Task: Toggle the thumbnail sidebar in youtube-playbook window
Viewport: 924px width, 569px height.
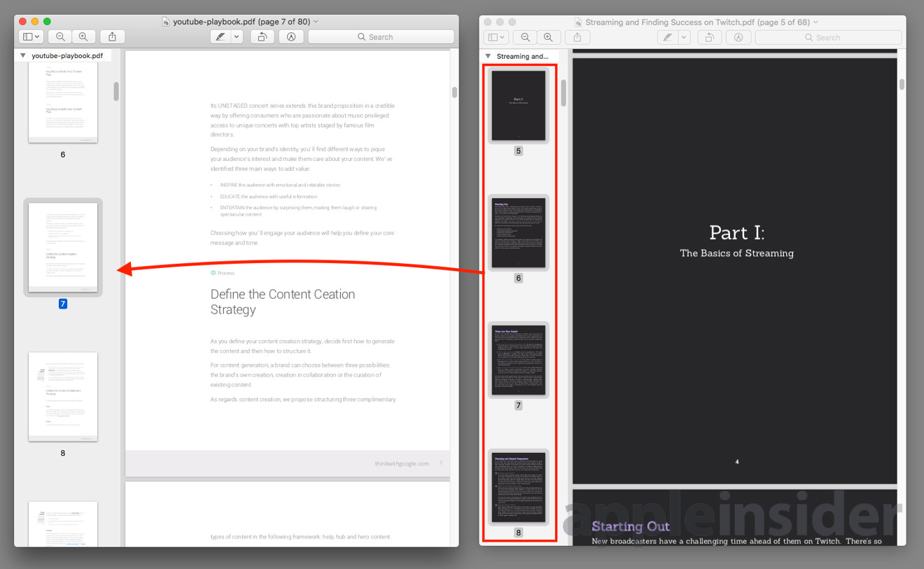Action: (x=31, y=36)
